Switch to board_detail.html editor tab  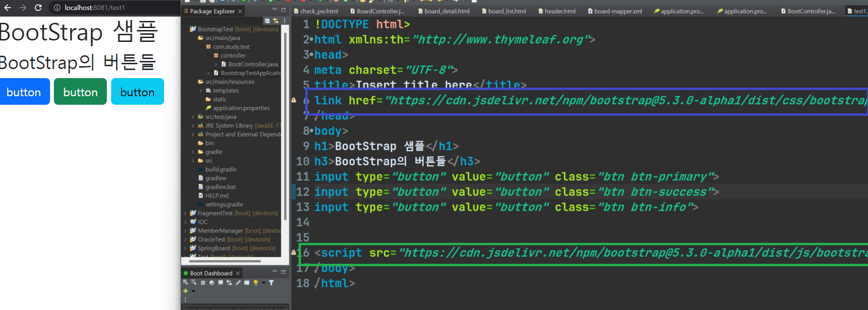click(x=444, y=11)
